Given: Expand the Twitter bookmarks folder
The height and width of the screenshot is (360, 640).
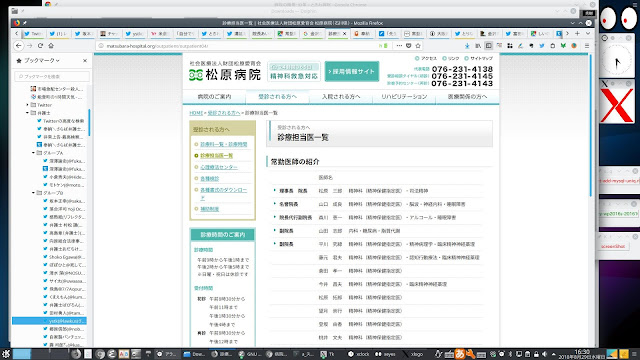Looking at the screenshot, I should coord(28,105).
